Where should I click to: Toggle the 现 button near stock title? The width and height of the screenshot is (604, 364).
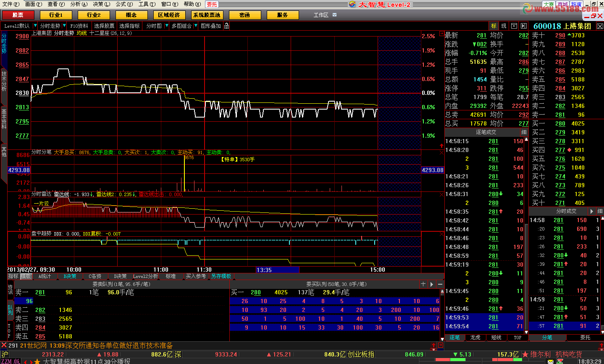pos(504,26)
